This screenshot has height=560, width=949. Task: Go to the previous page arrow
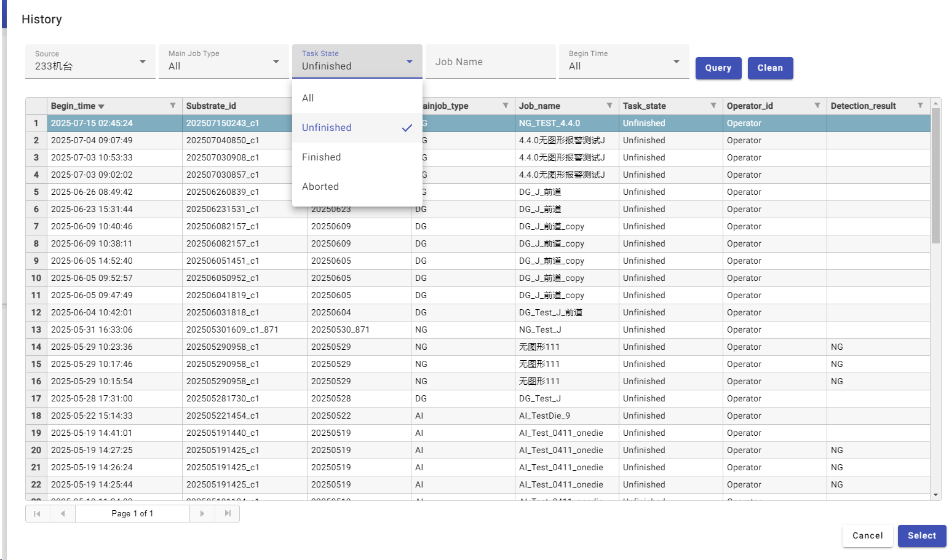pos(63,513)
